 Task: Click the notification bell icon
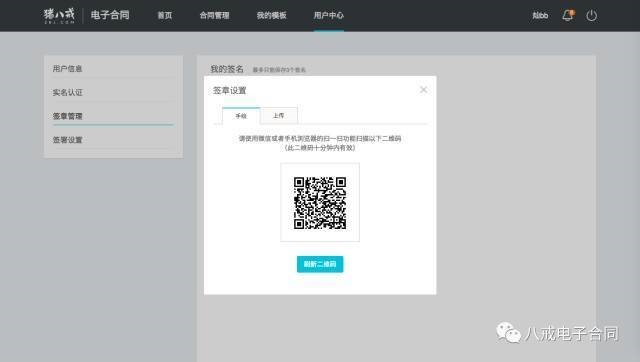(568, 16)
